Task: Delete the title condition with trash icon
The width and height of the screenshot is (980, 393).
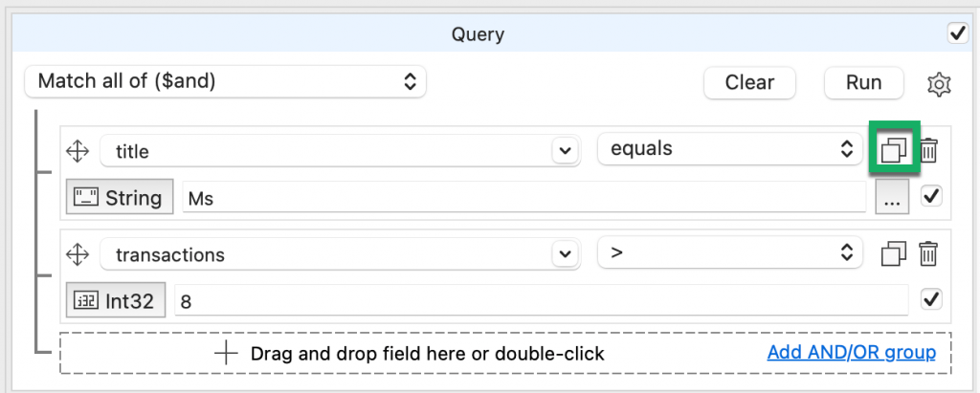Action: point(928,150)
